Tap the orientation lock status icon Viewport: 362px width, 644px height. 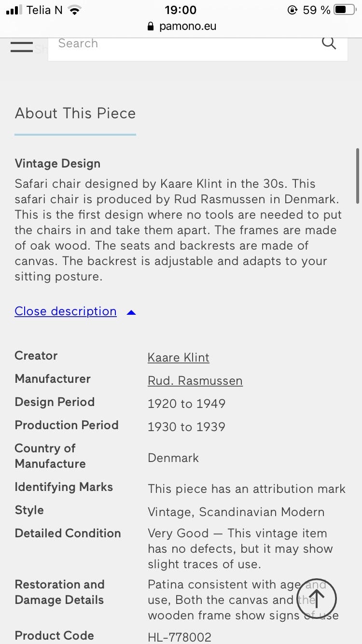pyautogui.click(x=292, y=10)
